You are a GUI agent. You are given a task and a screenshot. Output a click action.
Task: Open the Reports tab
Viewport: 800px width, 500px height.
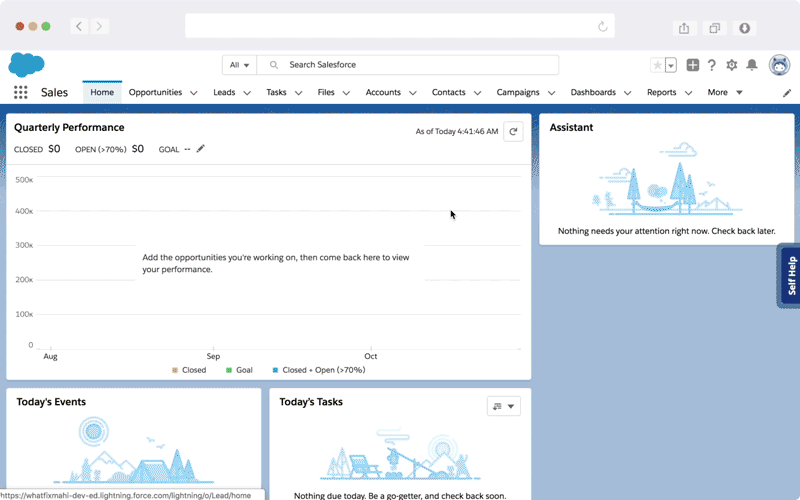tap(661, 92)
